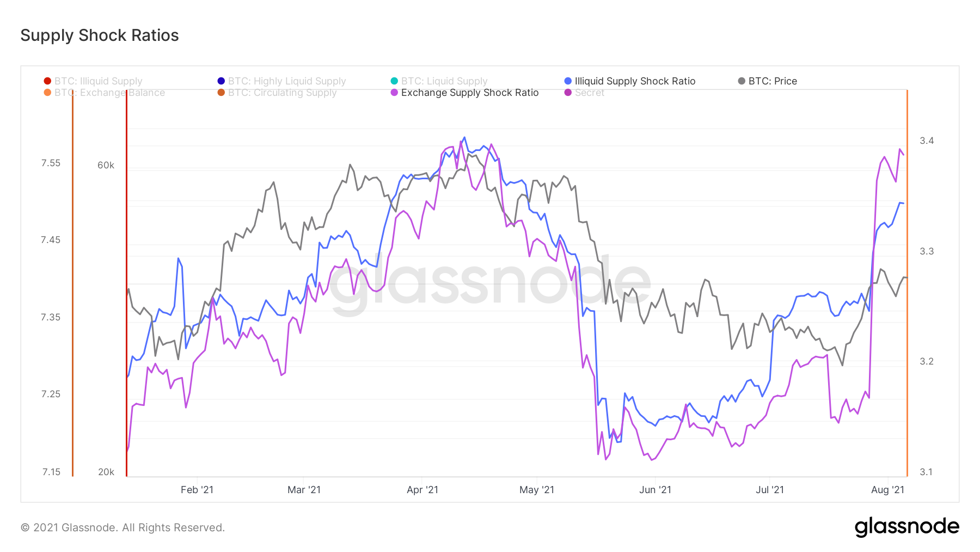The height and width of the screenshot is (552, 980).
Task: Toggle the BTC: Price series label
Action: 772,81
